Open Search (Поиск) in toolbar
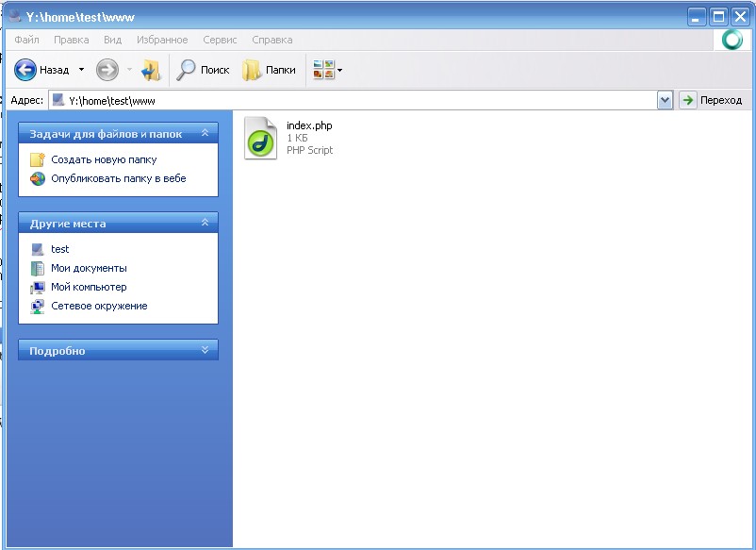 [203, 70]
